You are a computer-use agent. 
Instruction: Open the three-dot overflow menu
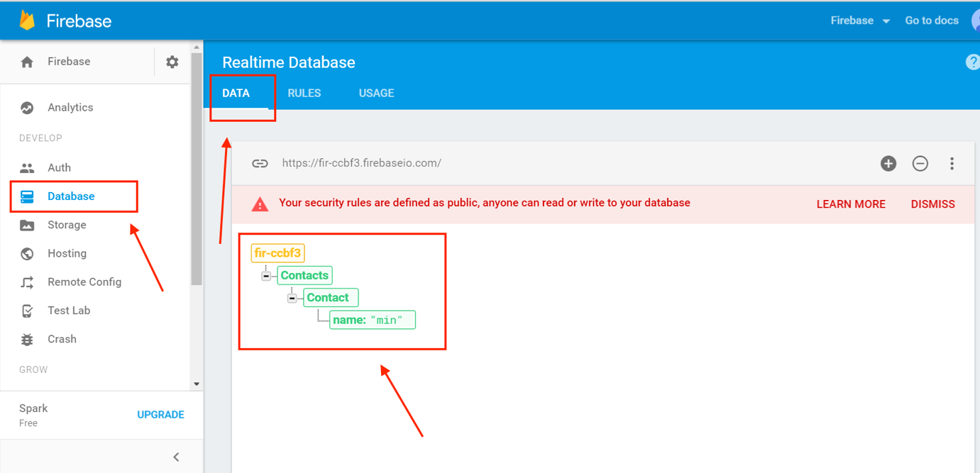click(952, 164)
